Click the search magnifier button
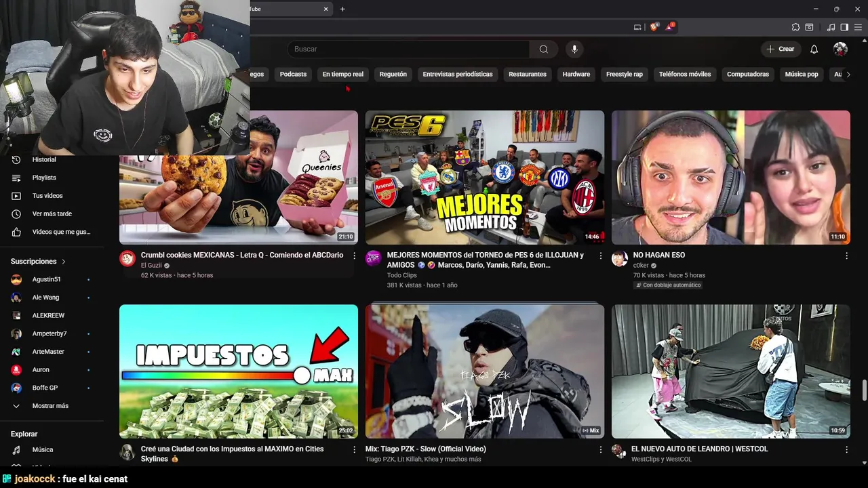Image resolution: width=868 pixels, height=488 pixels. tap(543, 49)
